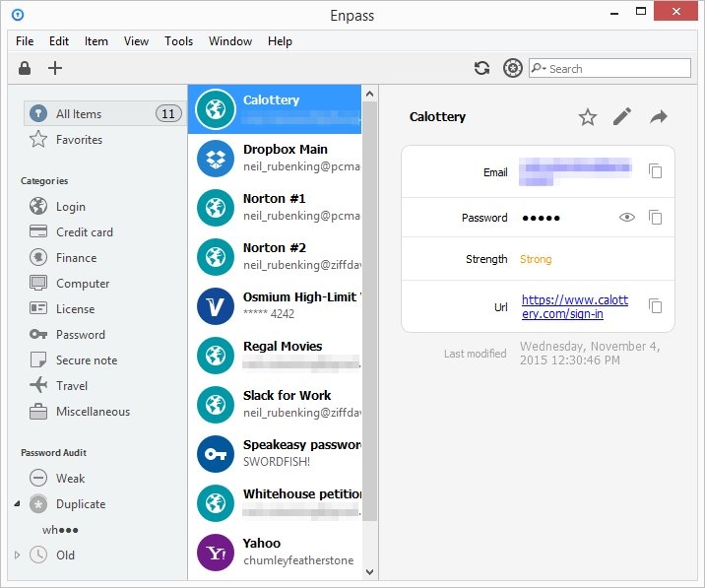Image resolution: width=705 pixels, height=588 pixels.
Task: Copy the Url field value
Action: [x=656, y=306]
